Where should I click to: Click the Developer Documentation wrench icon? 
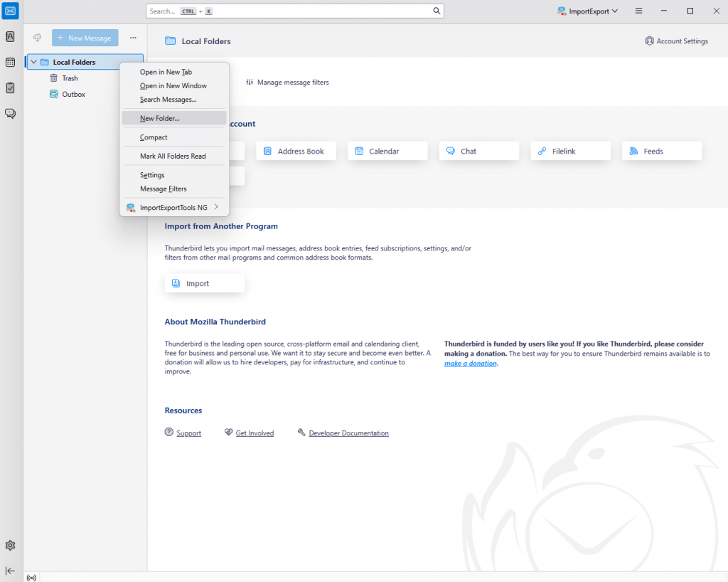coord(301,432)
